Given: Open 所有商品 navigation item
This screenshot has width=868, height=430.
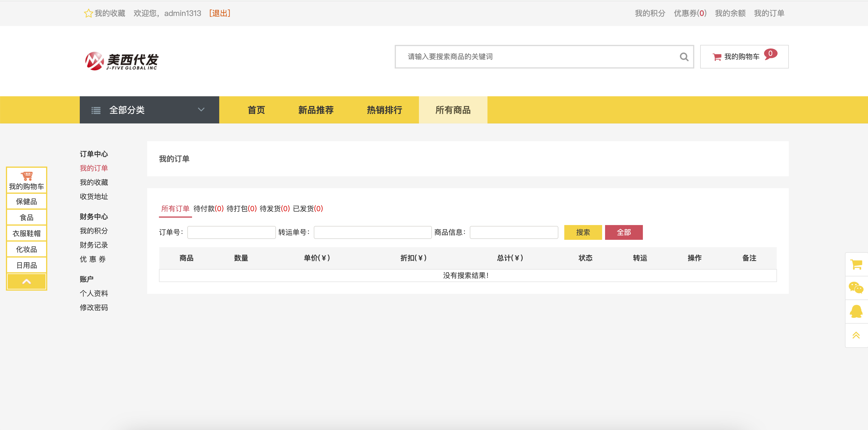Looking at the screenshot, I should [x=453, y=110].
